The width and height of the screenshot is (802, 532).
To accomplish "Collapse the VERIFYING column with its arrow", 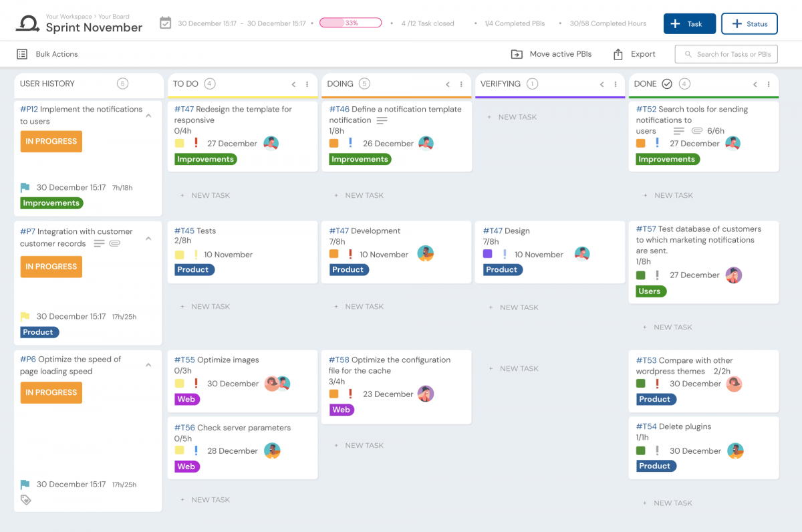I will click(x=601, y=84).
